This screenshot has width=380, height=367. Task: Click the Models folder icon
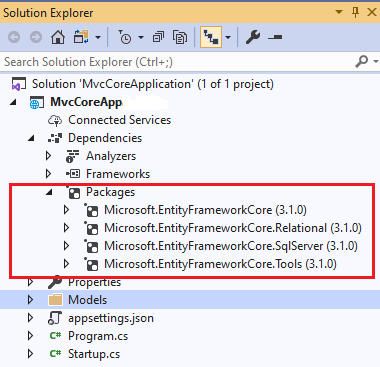55,300
